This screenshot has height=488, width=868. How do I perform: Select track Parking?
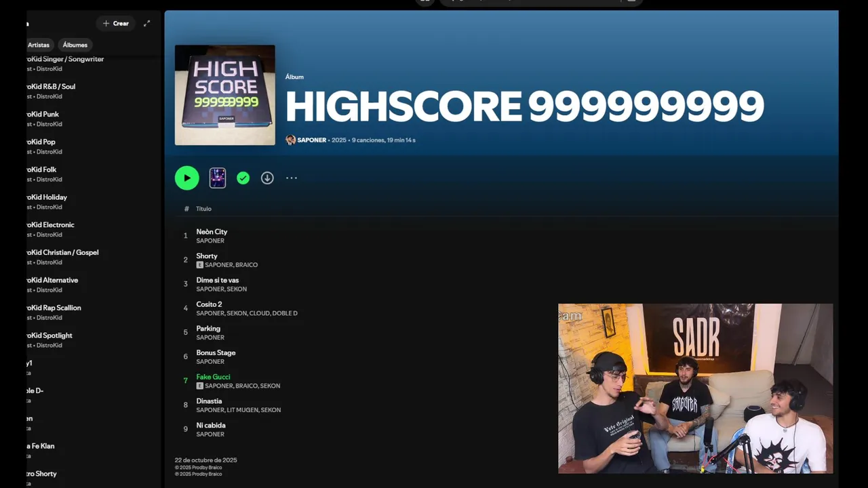click(208, 329)
